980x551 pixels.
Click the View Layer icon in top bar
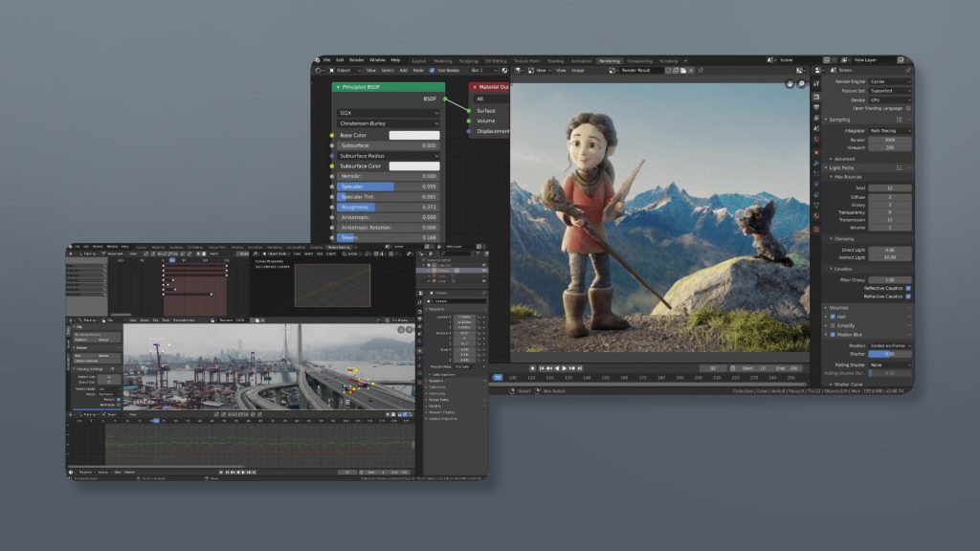pos(844,59)
